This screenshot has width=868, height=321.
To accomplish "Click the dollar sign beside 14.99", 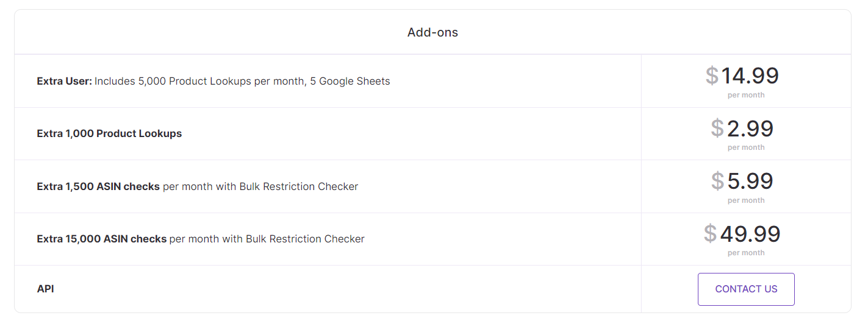I will click(x=712, y=76).
